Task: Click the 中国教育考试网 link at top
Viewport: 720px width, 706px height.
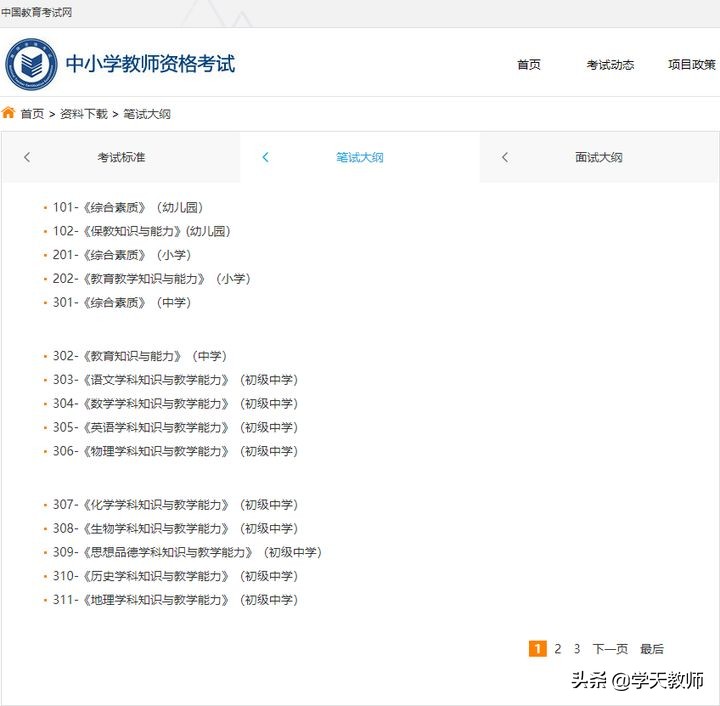Action: [36, 12]
